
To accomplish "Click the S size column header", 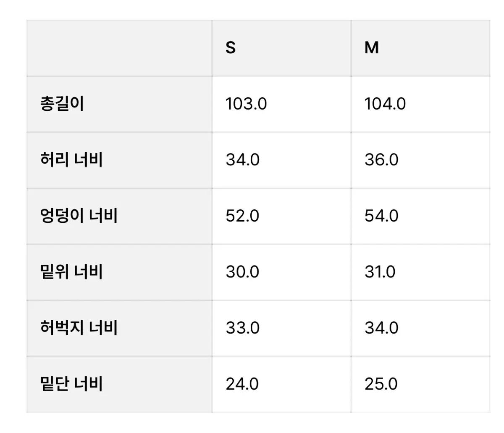I will pyautogui.click(x=231, y=48).
